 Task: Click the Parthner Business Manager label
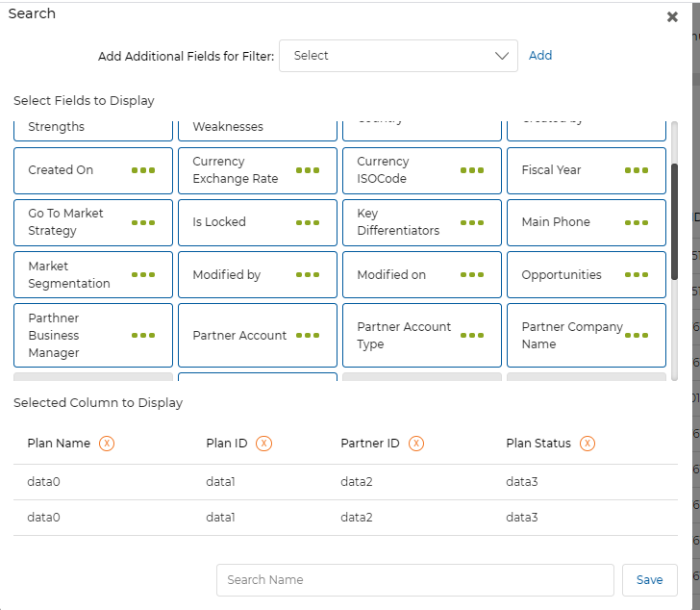pos(54,336)
